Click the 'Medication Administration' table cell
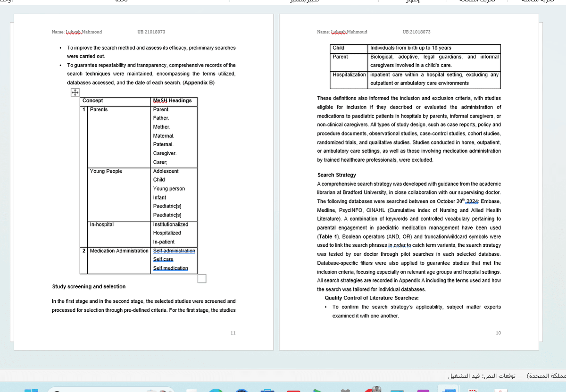566x392 pixels. tap(119, 250)
